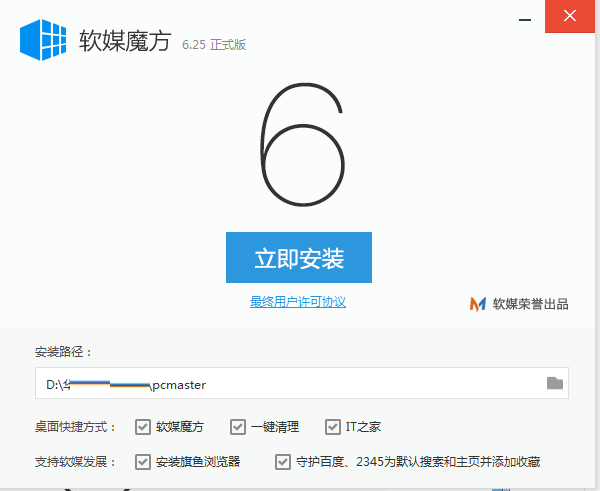This screenshot has height=491, width=600.
Task: Uncheck 守护百度、2345为默认搜索 checkbox
Action: [x=283, y=462]
